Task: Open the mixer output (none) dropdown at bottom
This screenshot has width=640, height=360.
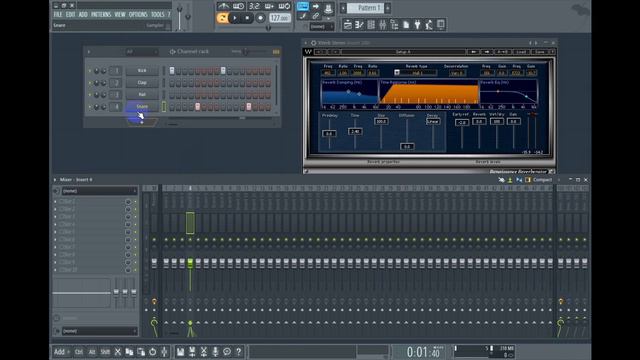Action: [99, 331]
